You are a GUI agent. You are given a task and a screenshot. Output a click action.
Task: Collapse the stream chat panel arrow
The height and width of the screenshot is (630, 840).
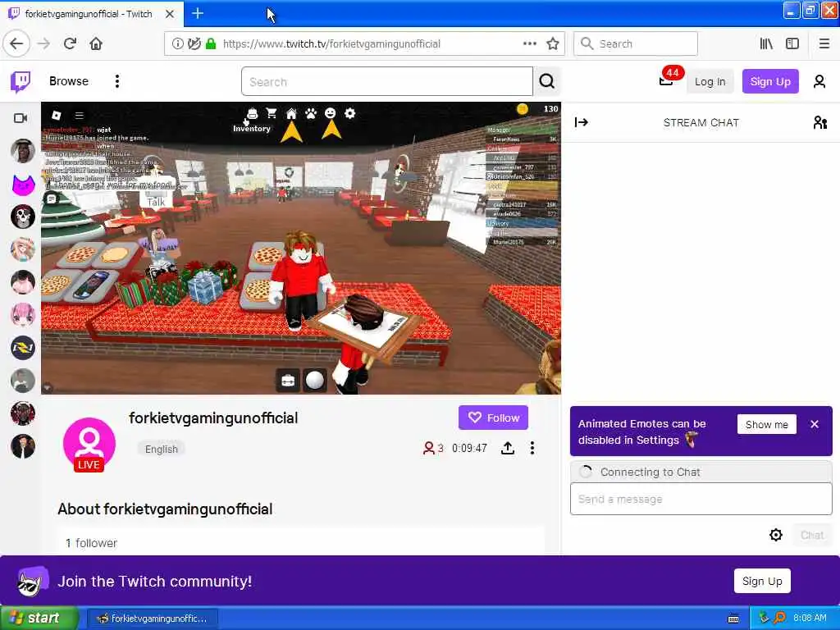582,123
